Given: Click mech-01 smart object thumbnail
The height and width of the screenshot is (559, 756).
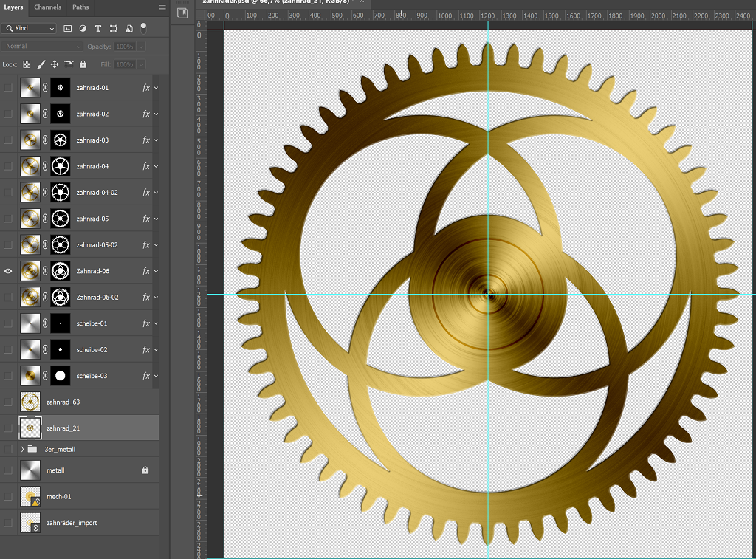Looking at the screenshot, I should [30, 497].
